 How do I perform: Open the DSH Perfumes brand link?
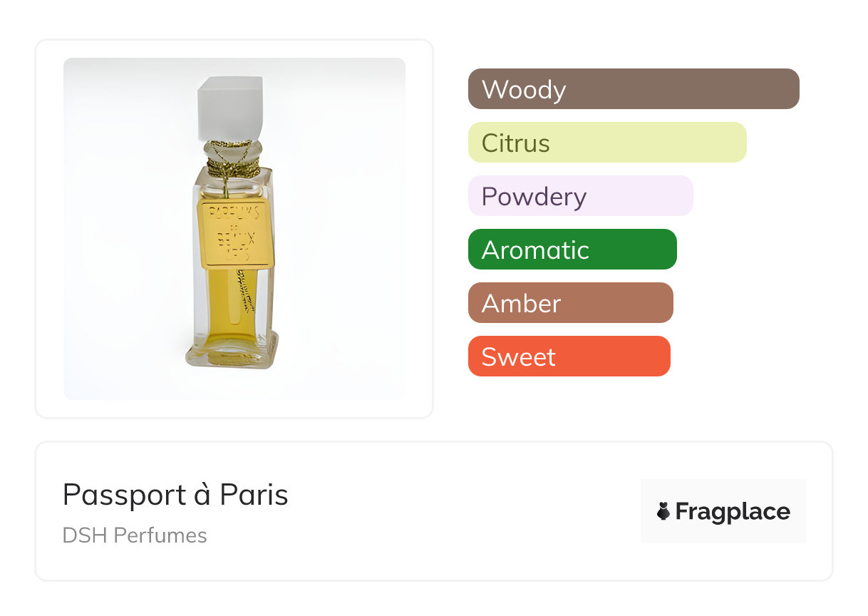(135, 535)
